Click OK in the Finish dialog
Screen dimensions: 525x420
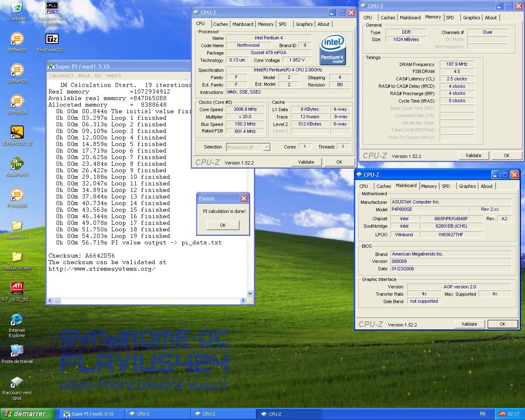[x=223, y=225]
